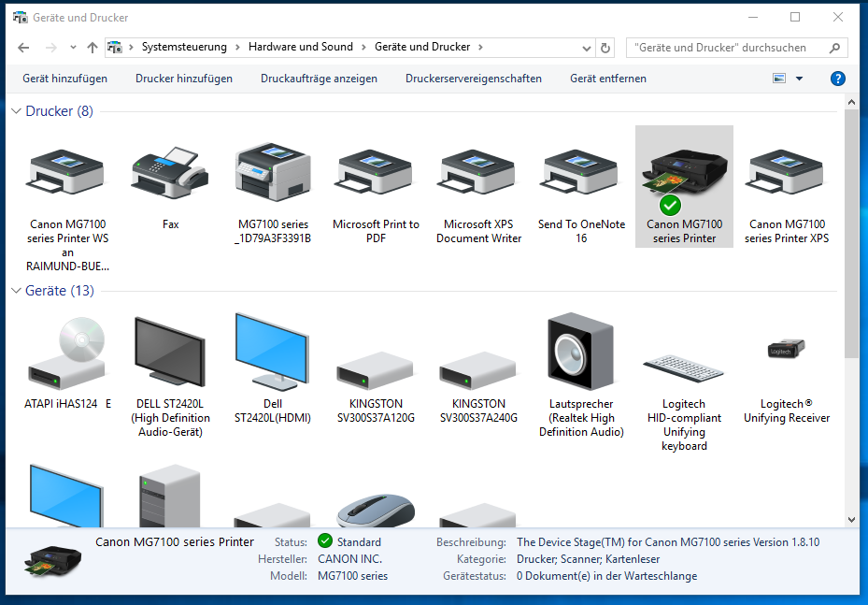The height and width of the screenshot is (605, 868).
Task: Expand the chevron after Hardware und Sound
Action: [363, 47]
